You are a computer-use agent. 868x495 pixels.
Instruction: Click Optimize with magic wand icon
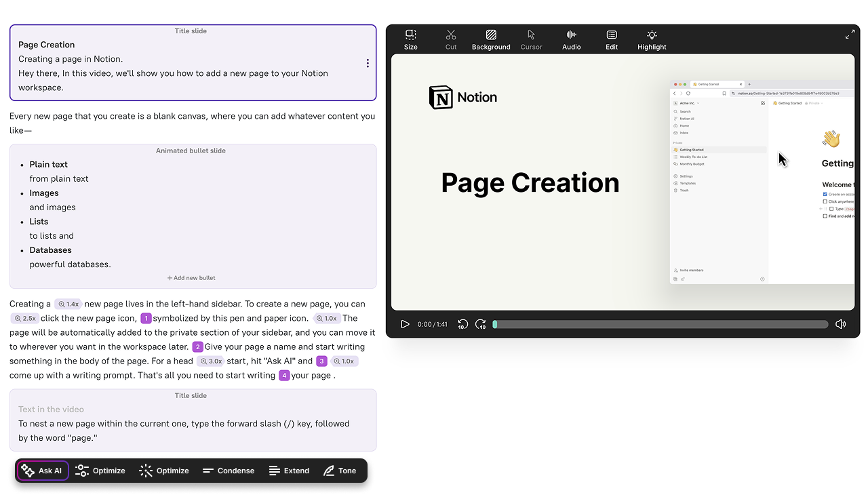[164, 471]
